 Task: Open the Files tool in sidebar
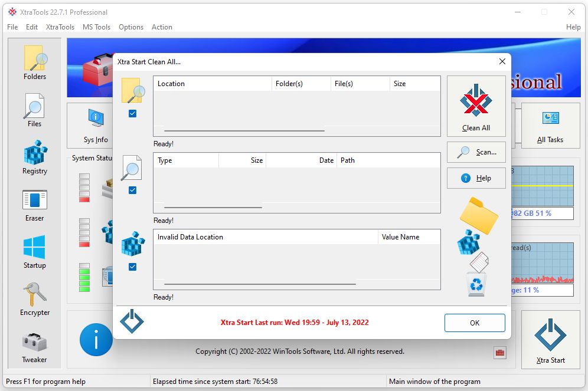coord(34,110)
